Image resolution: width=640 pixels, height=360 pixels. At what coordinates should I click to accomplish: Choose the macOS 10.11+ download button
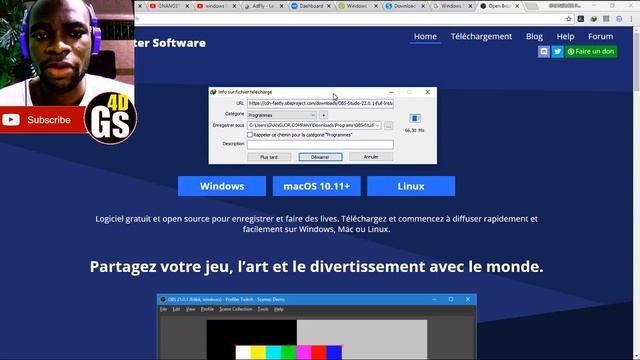pos(317,186)
